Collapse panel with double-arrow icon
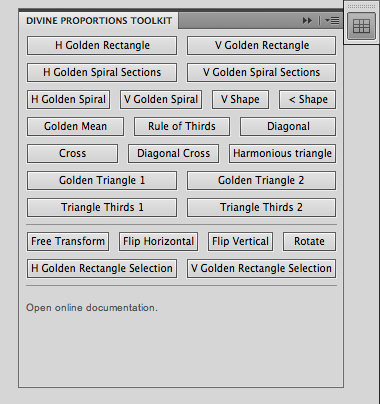Screen dimensions: 380x404 tap(307, 21)
